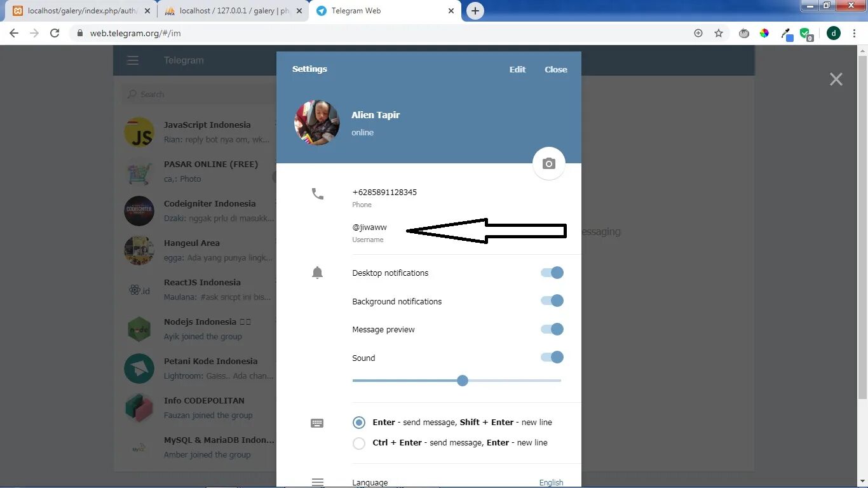Click the chat Search field
Image resolution: width=868 pixels, height=488 pixels.
[x=197, y=94]
